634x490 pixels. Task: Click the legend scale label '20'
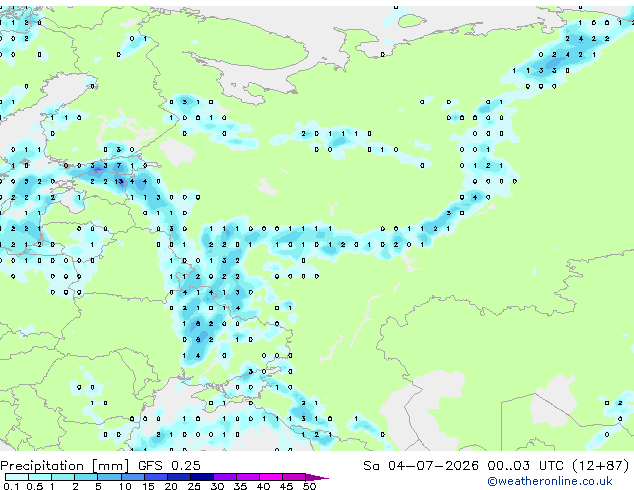171,486
